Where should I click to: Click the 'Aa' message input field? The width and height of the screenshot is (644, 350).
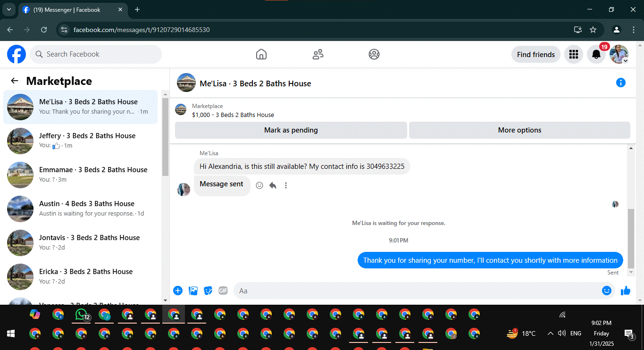(418, 291)
